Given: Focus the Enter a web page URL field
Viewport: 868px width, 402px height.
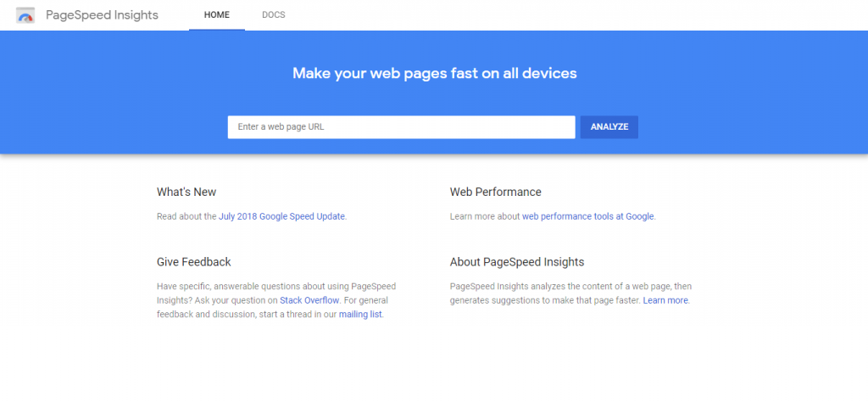Looking at the screenshot, I should (401, 127).
